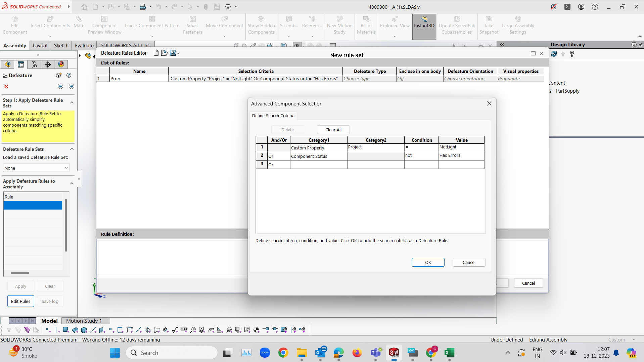Go to next Defeature step arrow
The width and height of the screenshot is (644, 362).
[72, 86]
